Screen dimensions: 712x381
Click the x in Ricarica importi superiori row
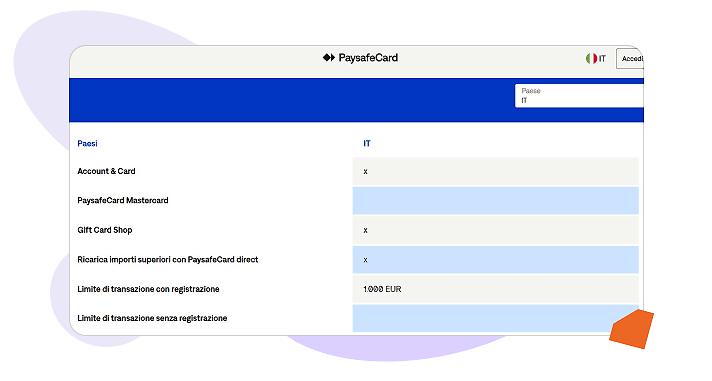click(x=366, y=260)
